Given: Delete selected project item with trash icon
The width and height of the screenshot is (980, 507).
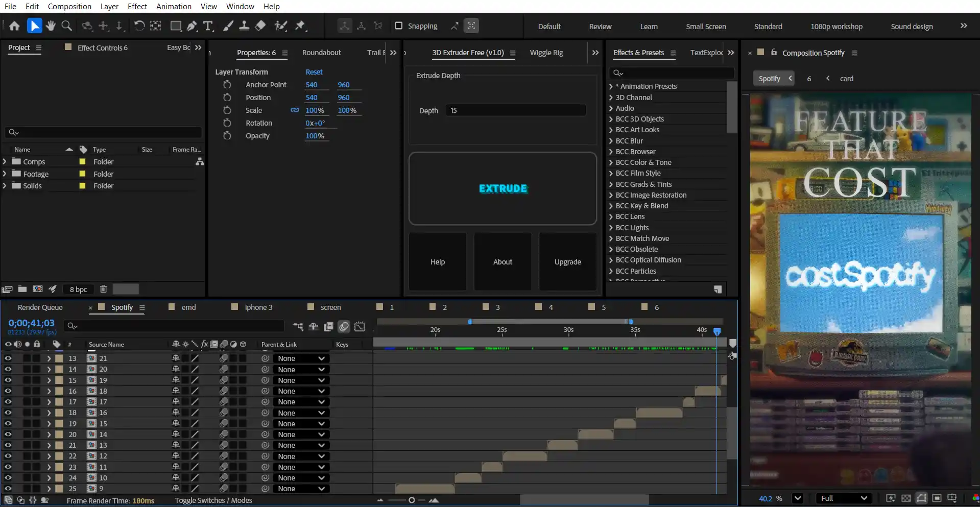Looking at the screenshot, I should point(103,289).
